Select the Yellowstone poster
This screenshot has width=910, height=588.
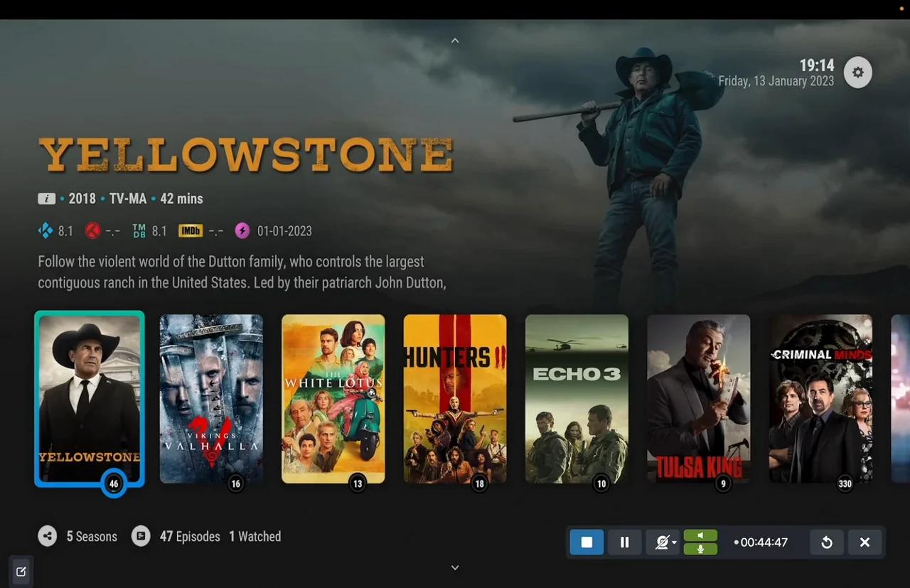coord(90,399)
